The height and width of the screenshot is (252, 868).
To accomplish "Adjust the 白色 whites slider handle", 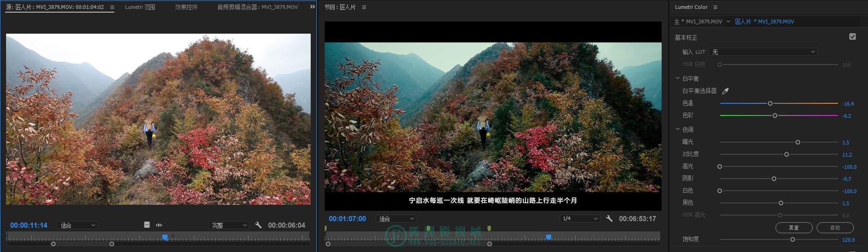I will coord(720,191).
